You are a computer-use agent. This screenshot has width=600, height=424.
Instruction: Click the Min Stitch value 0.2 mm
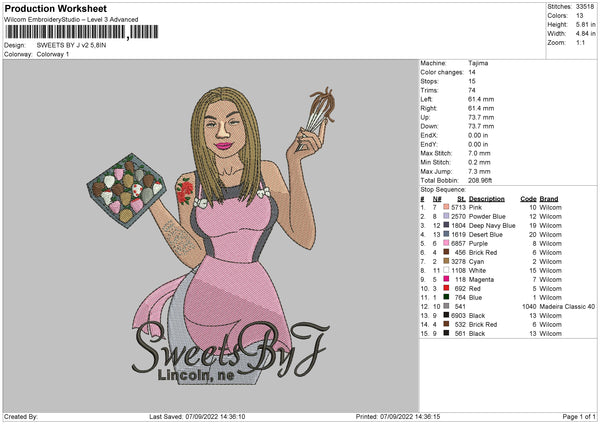pyautogui.click(x=479, y=162)
